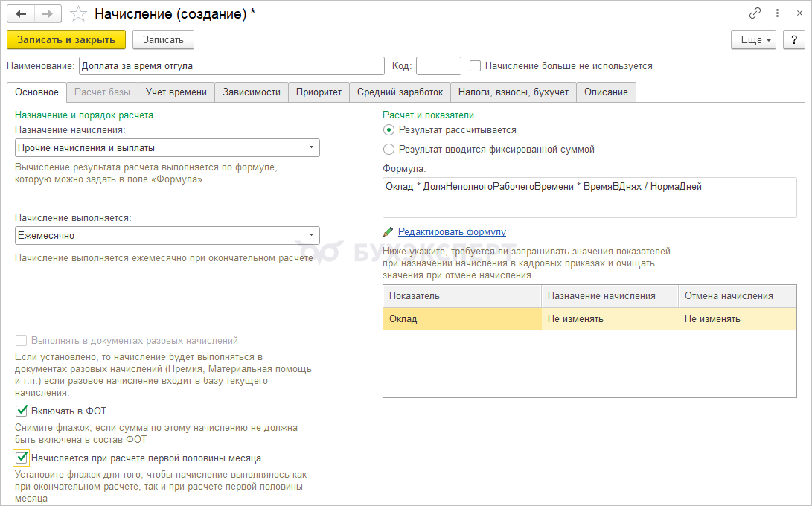This screenshot has height=506, width=812.
Task: Click the back navigation arrow
Action: pyautogui.click(x=20, y=13)
